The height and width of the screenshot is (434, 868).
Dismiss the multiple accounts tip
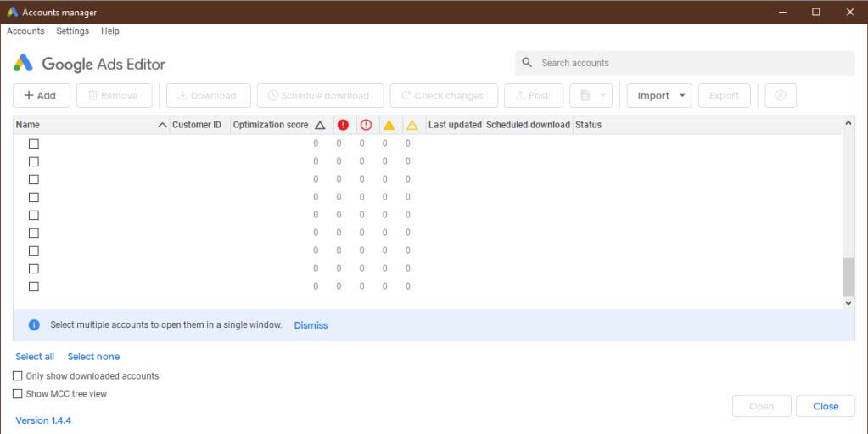pyautogui.click(x=311, y=325)
